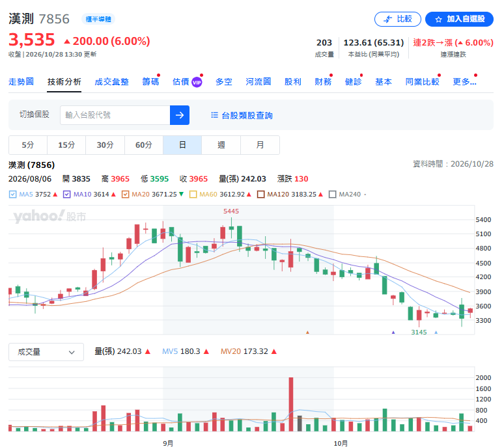Click the tallest red volume bar
This screenshot has width=504, height=447.
[x=291, y=404]
